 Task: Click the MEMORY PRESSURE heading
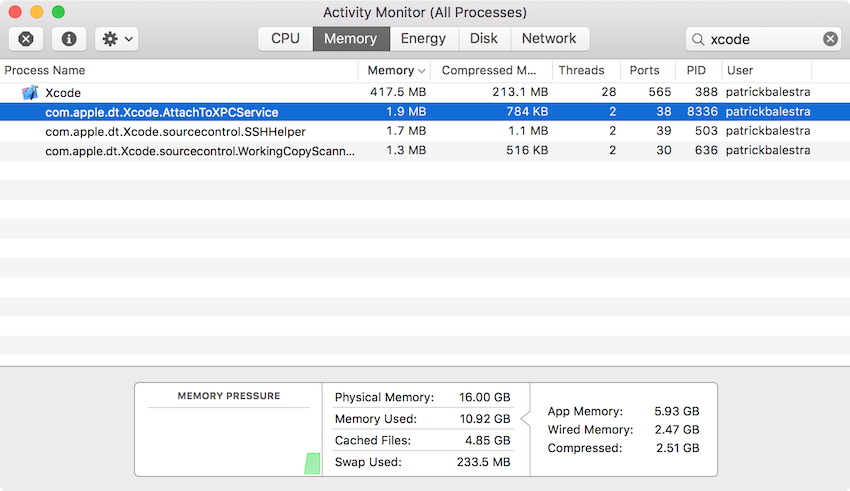[229, 396]
